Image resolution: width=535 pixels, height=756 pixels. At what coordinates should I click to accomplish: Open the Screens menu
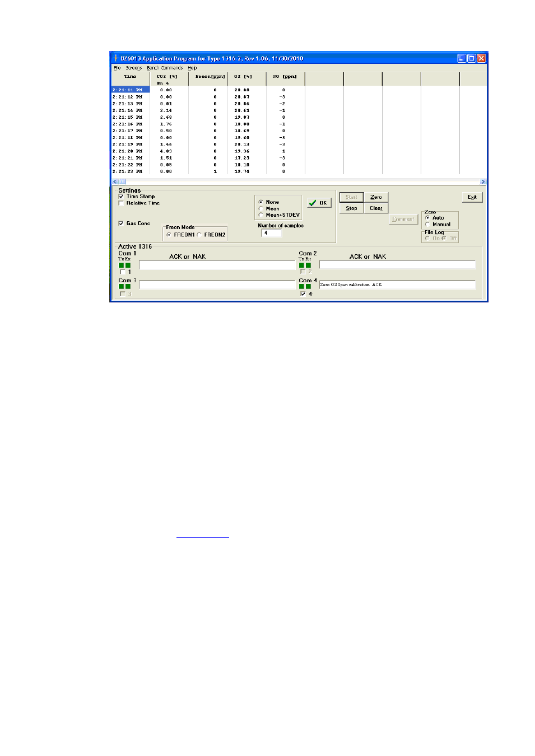[133, 68]
